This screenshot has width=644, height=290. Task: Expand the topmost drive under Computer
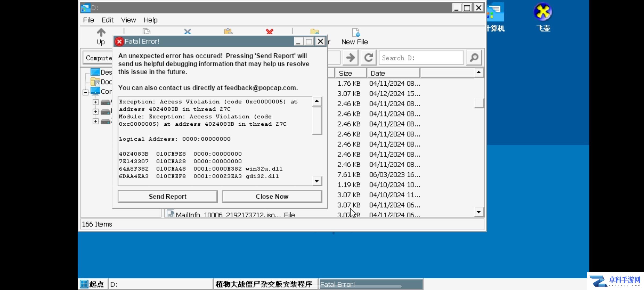(x=96, y=102)
